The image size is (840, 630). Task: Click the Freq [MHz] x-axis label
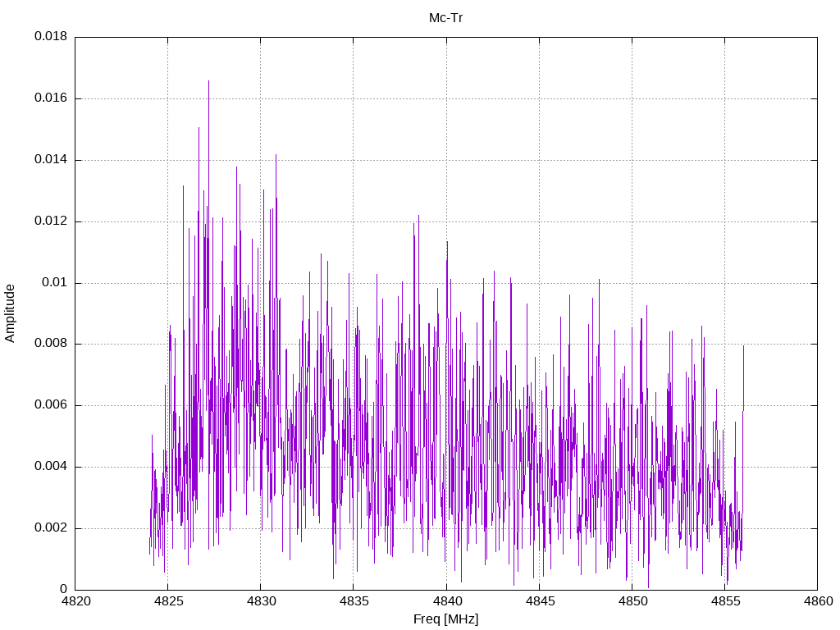[445, 619]
